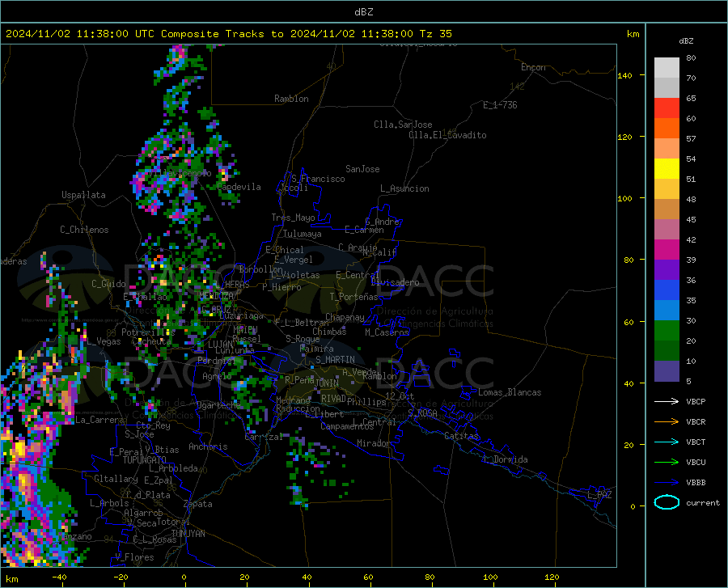Click the green VBCU arrow legend icon
The width and height of the screenshot is (728, 588).
point(667,463)
